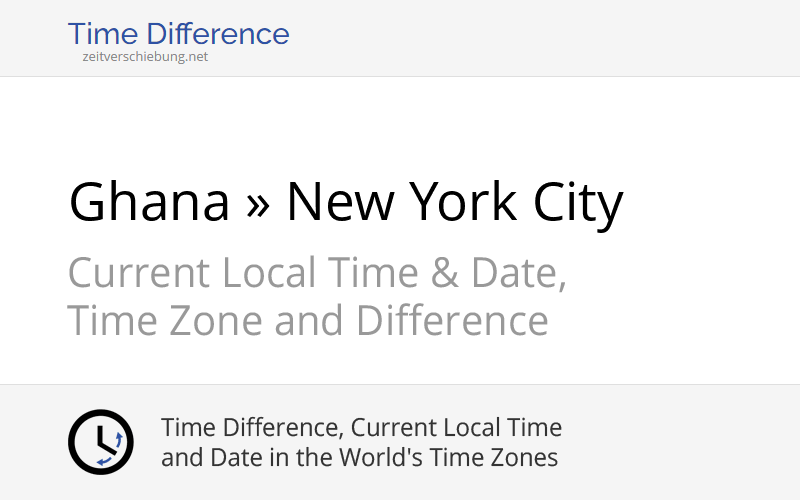Open the Time Difference site logo
800x500 pixels.
pyautogui.click(x=178, y=34)
